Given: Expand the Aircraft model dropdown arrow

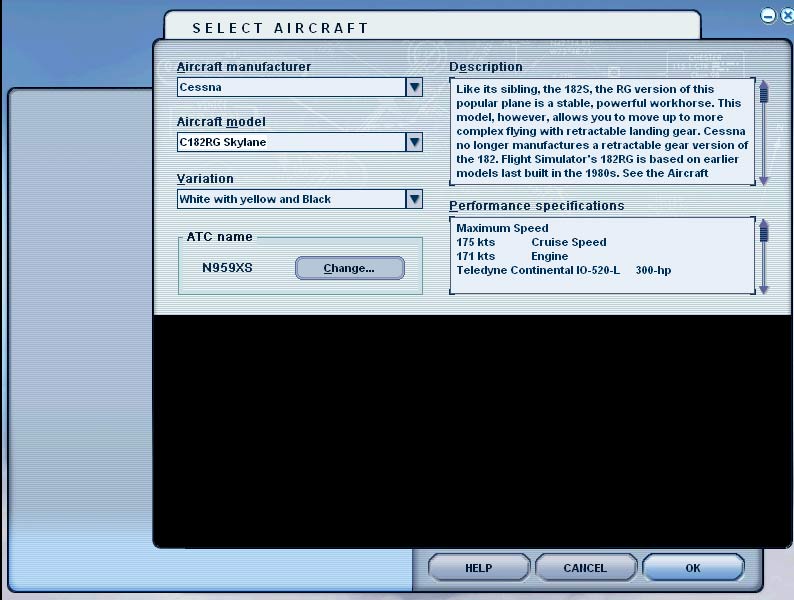Looking at the screenshot, I should click(x=414, y=143).
